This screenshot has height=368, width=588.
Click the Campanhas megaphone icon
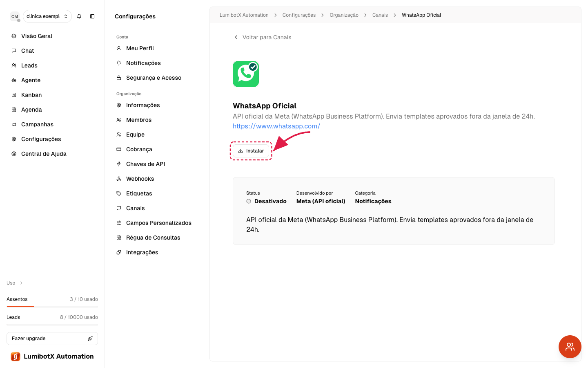click(14, 124)
